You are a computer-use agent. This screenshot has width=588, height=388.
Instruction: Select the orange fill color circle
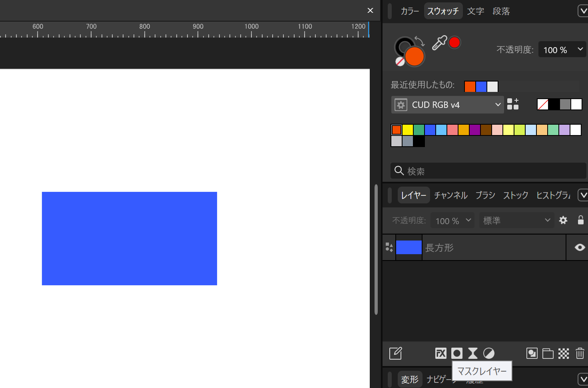point(415,56)
